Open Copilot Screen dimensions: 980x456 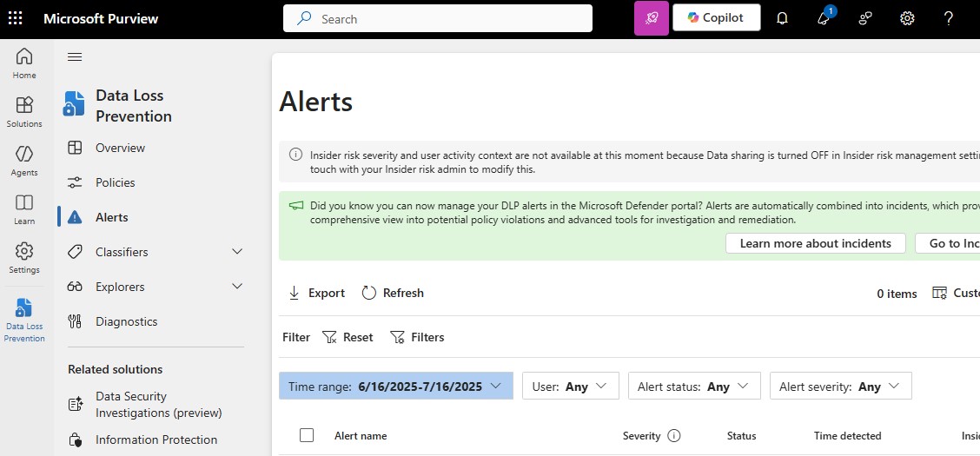click(716, 17)
